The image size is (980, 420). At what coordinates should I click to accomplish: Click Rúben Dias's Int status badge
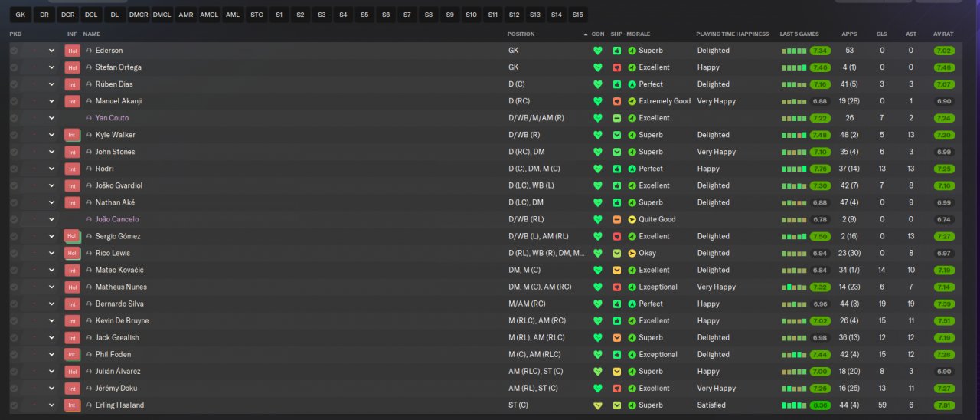(73, 84)
